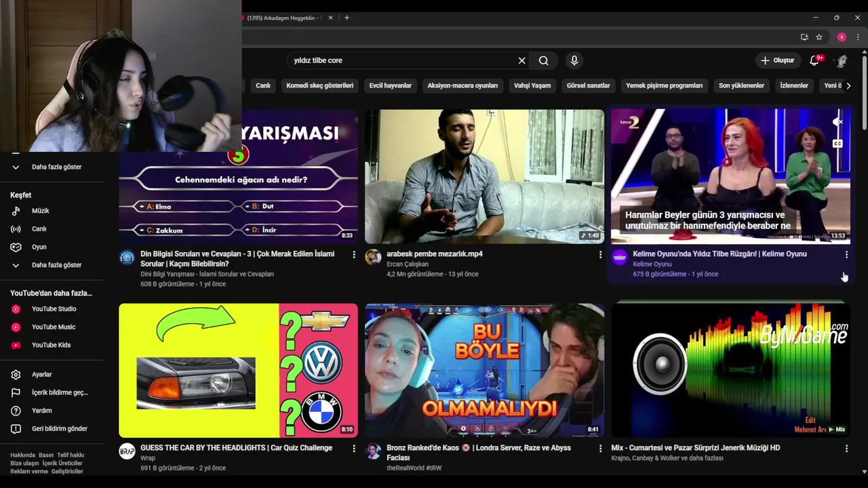Select the Vahşi Yaşam chip

(532, 85)
